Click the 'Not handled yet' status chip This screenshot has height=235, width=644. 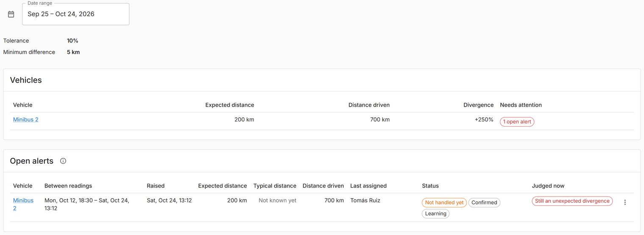[444, 202]
